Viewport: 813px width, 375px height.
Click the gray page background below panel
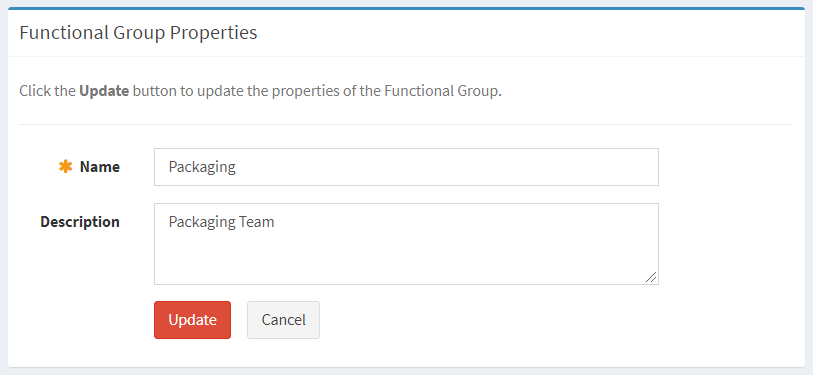click(406, 371)
